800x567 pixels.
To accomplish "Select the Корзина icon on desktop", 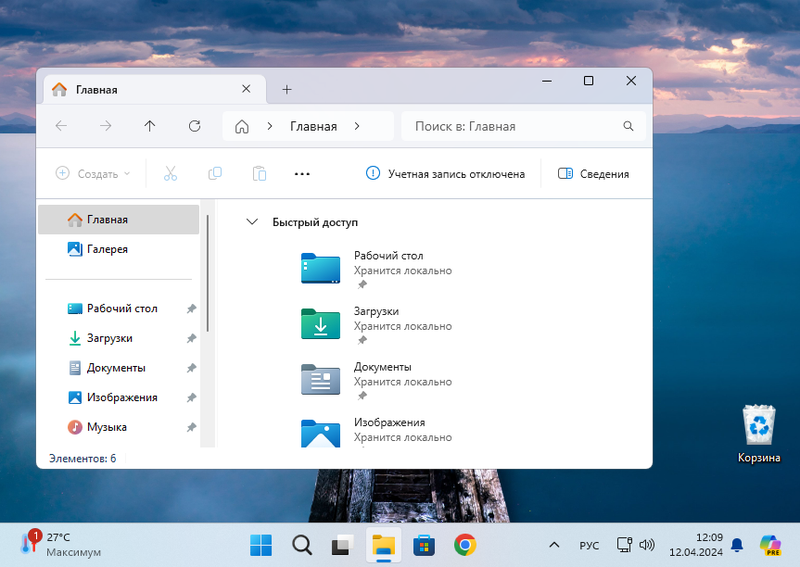I will (759, 434).
